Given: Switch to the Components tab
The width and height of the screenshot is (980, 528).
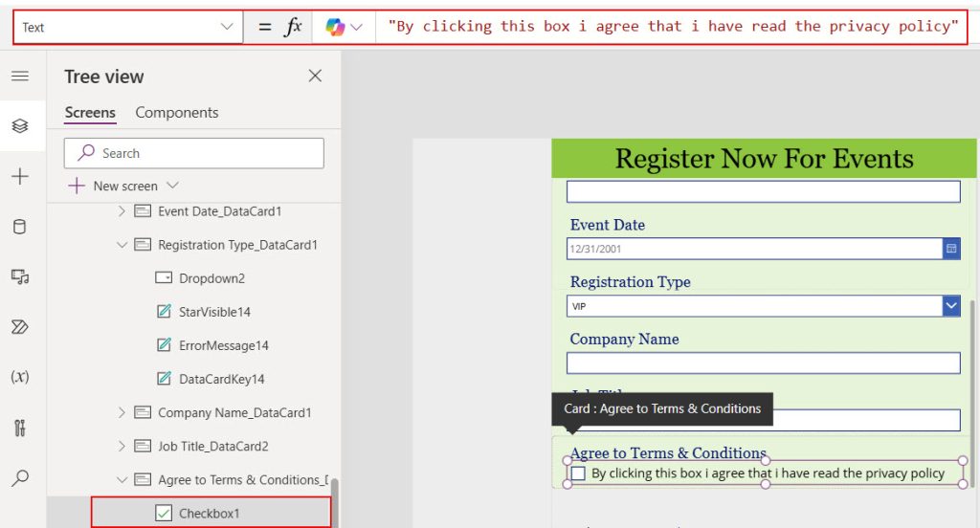Looking at the screenshot, I should click(177, 113).
